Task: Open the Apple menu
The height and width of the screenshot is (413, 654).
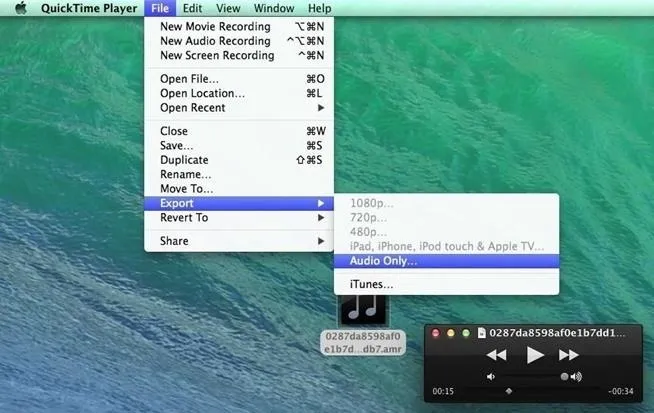Action: [21, 8]
